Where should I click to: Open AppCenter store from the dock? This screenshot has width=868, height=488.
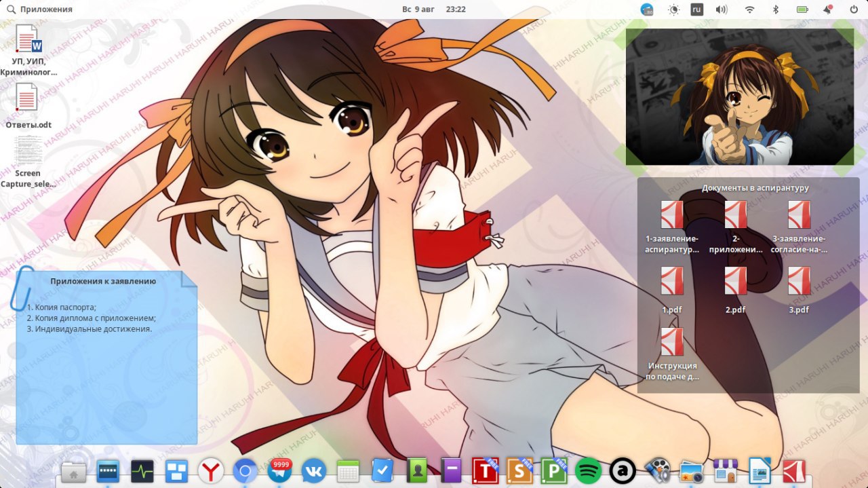coord(726,471)
